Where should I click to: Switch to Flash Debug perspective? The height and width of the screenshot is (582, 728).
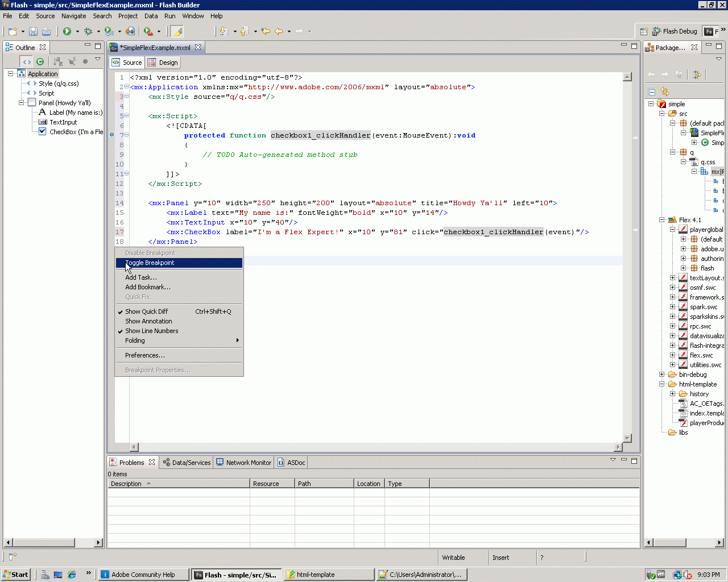675,31
